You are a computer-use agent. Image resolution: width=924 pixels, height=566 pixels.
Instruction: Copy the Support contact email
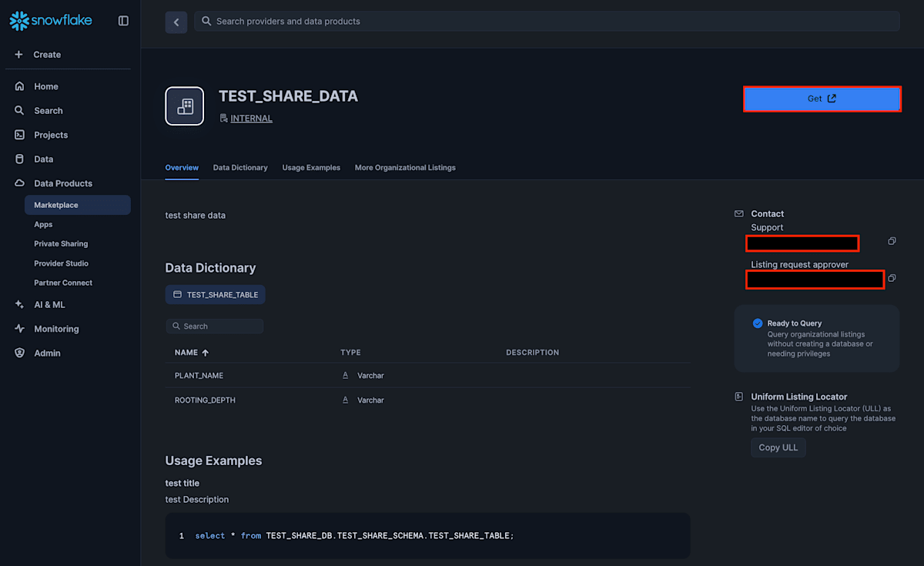click(x=892, y=241)
